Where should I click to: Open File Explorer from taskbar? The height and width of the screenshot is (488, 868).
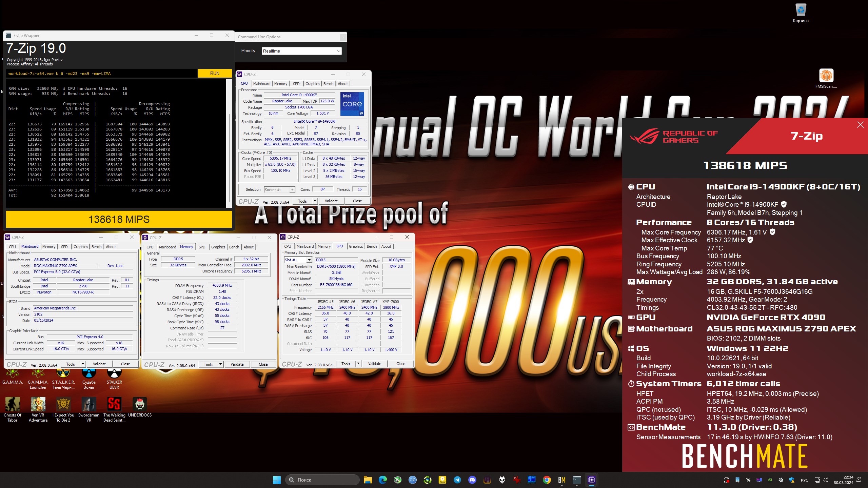(x=368, y=480)
